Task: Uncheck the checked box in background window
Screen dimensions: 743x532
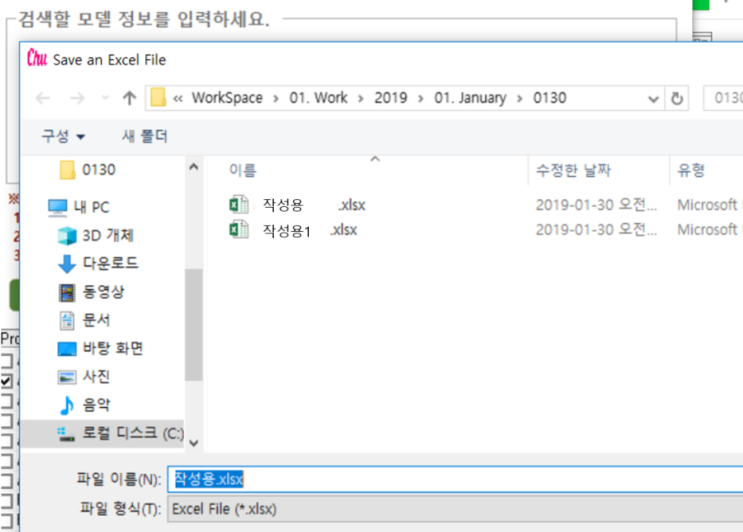Action: (6, 380)
